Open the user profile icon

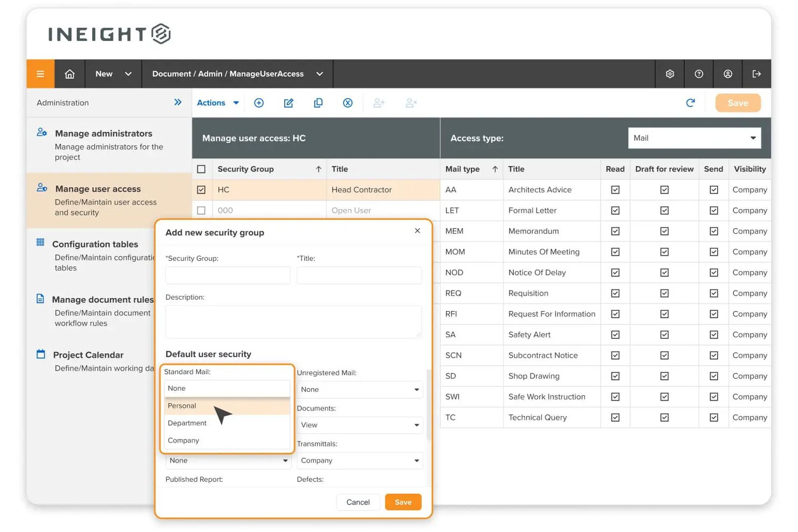coord(728,74)
